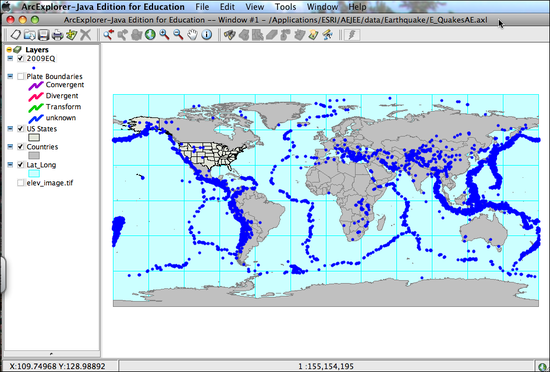Image resolution: width=550 pixels, height=372 pixels.
Task: Click the map scale 1:155,154,195 readout
Action: 326,366
